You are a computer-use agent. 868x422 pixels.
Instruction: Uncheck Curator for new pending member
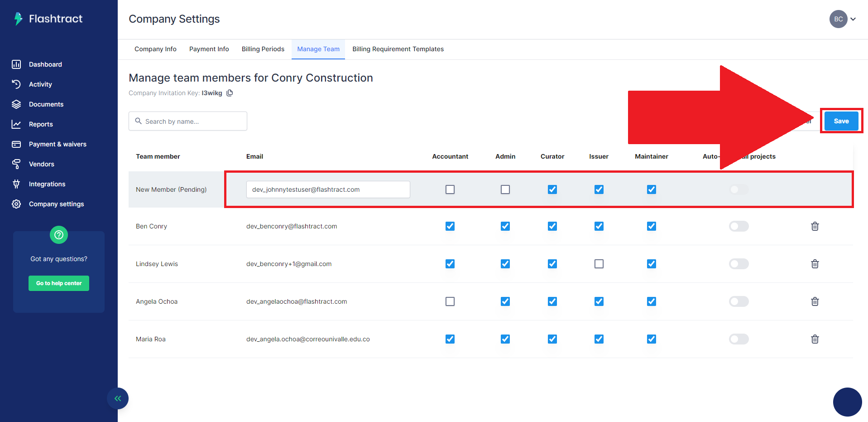point(552,189)
